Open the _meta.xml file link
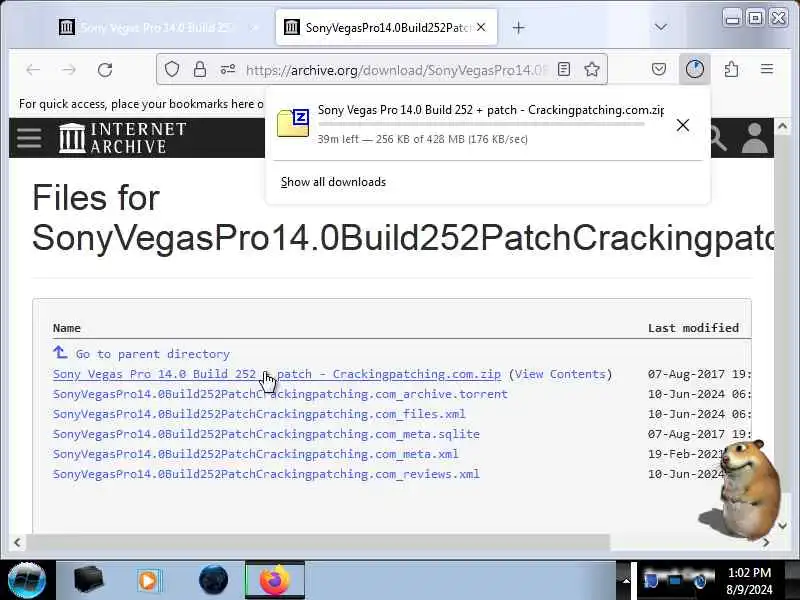Image resolution: width=800 pixels, height=600 pixels. (256, 454)
